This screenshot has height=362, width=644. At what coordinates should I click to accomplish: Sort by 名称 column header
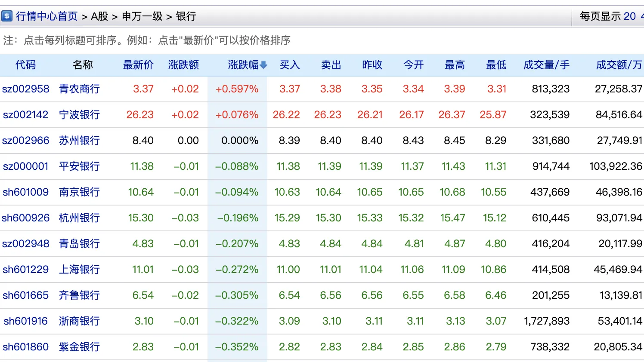(x=83, y=65)
